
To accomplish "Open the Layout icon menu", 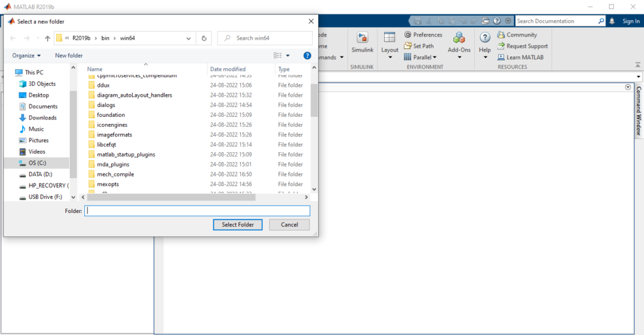I will click(389, 38).
